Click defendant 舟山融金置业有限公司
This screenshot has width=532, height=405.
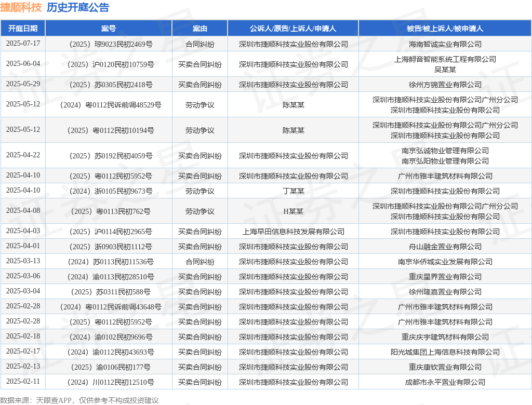pyautogui.click(x=445, y=247)
